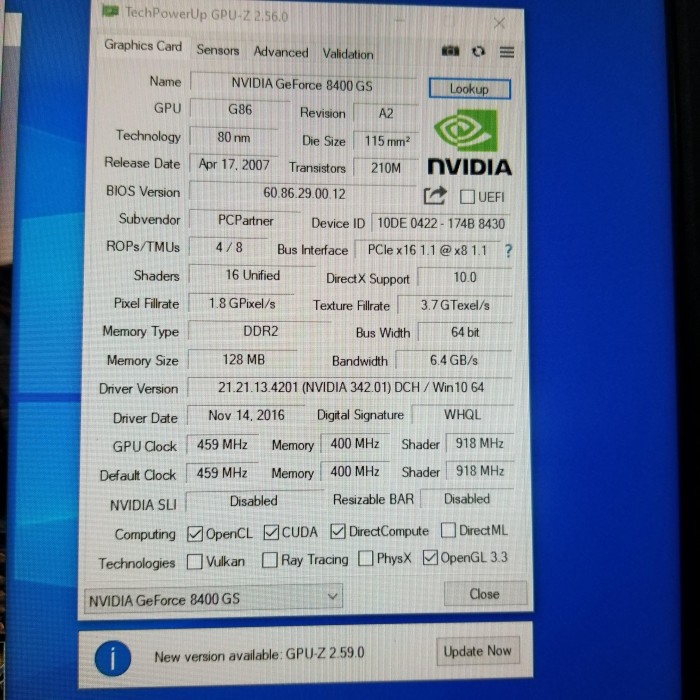Image resolution: width=700 pixels, height=700 pixels.
Task: Click the Default Clock value 459 MHz
Action: pos(222,472)
